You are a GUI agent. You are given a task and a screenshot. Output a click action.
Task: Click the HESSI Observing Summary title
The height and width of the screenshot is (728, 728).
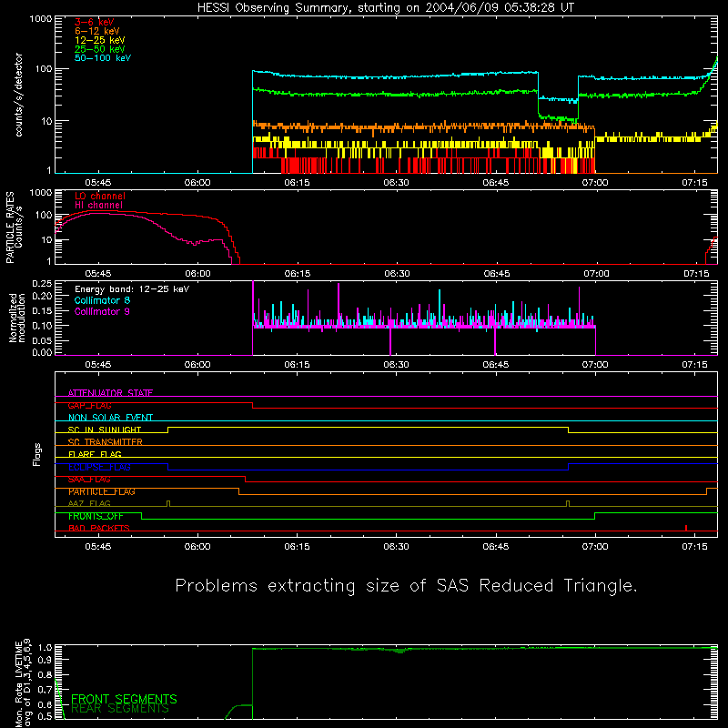(x=385, y=7)
